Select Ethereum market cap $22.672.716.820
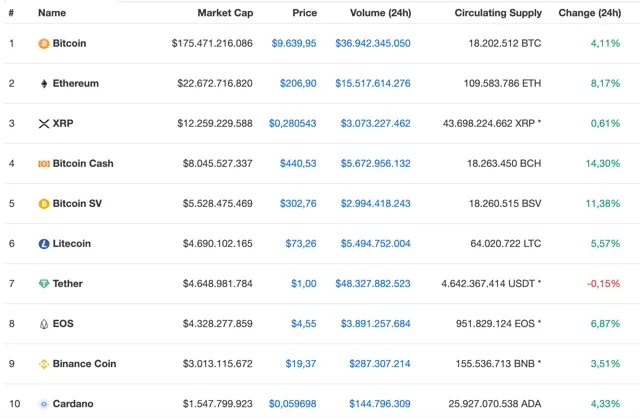Screen dimensions: 640x419 215,83
